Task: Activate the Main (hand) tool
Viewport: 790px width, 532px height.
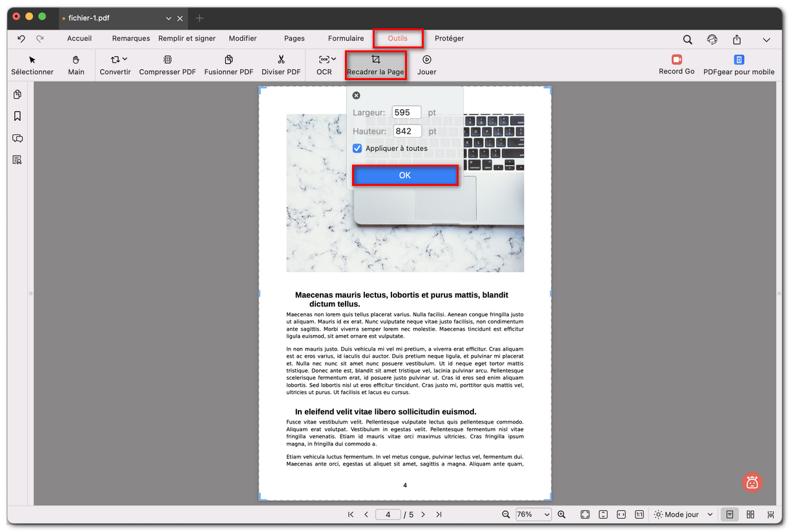Action: coord(76,65)
